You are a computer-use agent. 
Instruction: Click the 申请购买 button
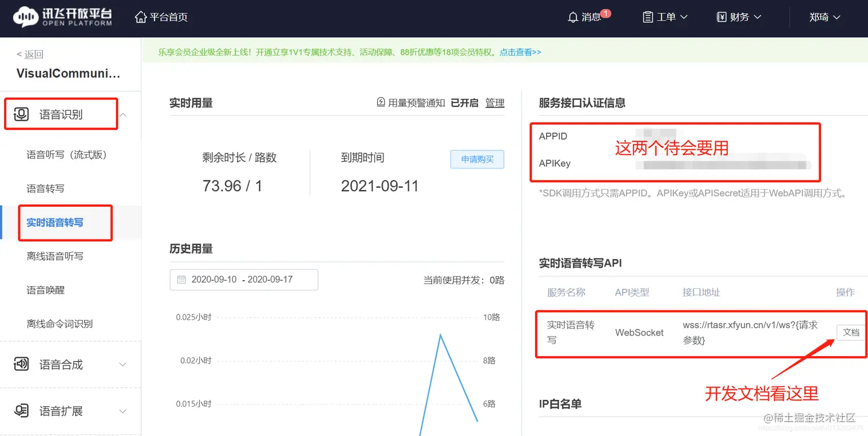coord(477,159)
